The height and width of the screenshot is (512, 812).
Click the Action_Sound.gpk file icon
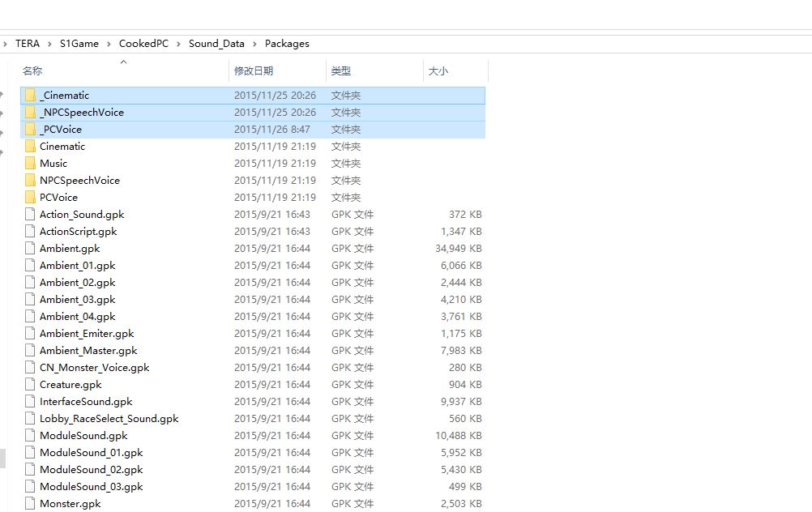[x=30, y=215]
